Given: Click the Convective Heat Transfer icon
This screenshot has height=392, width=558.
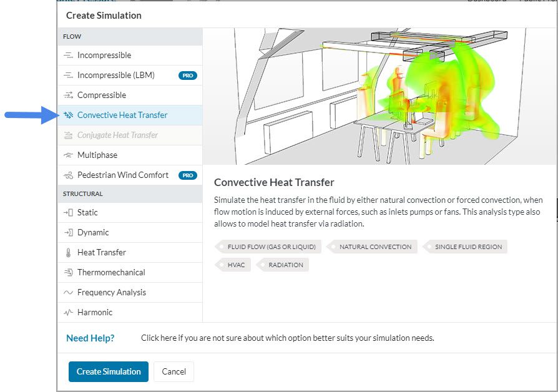Looking at the screenshot, I should point(68,115).
